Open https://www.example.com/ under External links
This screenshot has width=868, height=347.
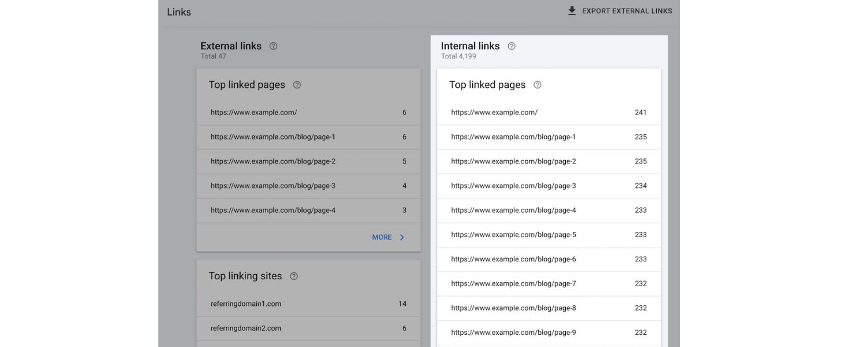(253, 112)
